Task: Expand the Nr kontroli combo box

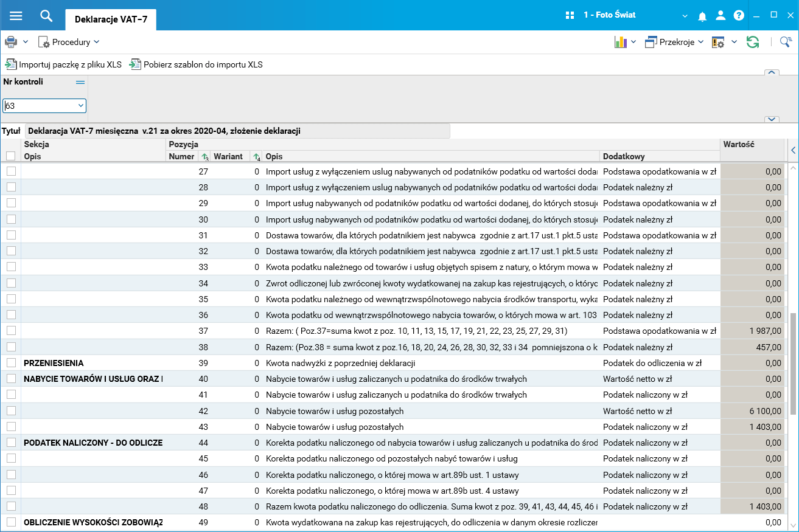Action: pyautogui.click(x=80, y=106)
